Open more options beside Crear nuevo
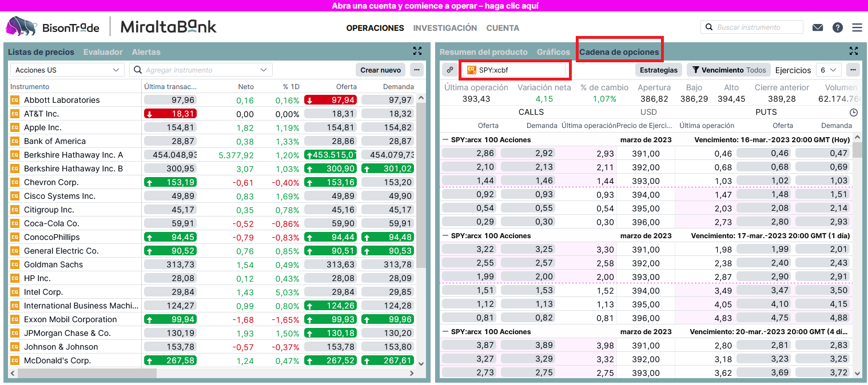Viewport: 868px width, 385px height. (x=417, y=70)
